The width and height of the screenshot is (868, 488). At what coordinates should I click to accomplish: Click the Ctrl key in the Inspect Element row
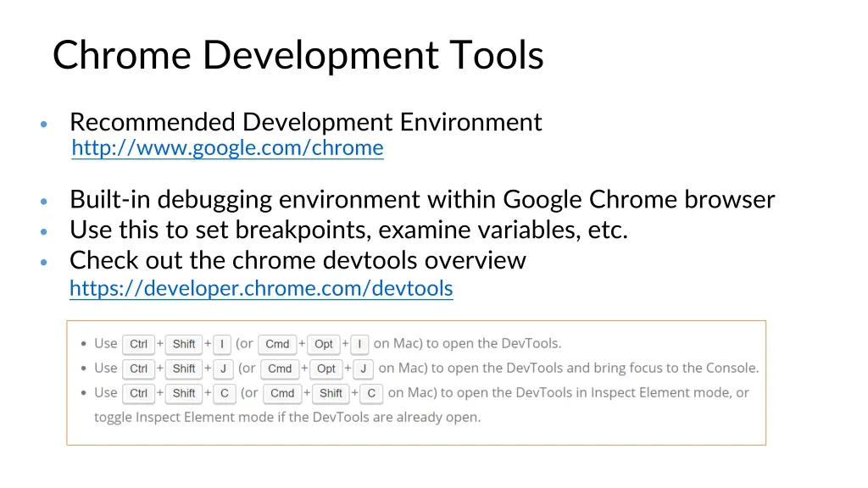(x=138, y=393)
